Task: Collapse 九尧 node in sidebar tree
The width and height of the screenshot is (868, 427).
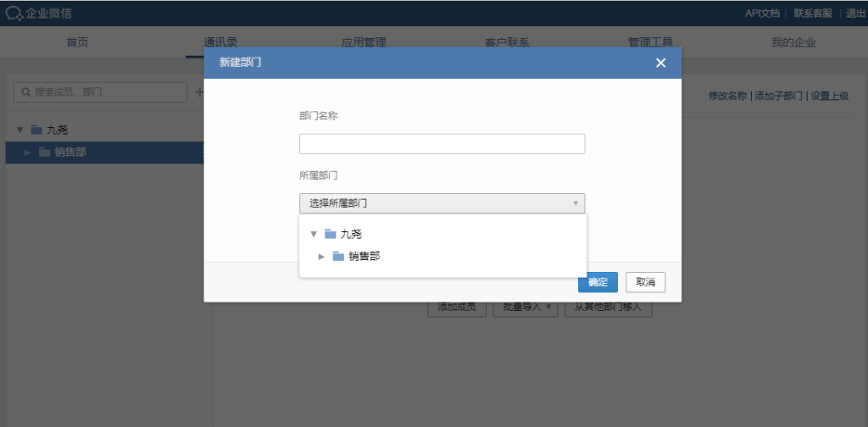Action: click(x=20, y=130)
